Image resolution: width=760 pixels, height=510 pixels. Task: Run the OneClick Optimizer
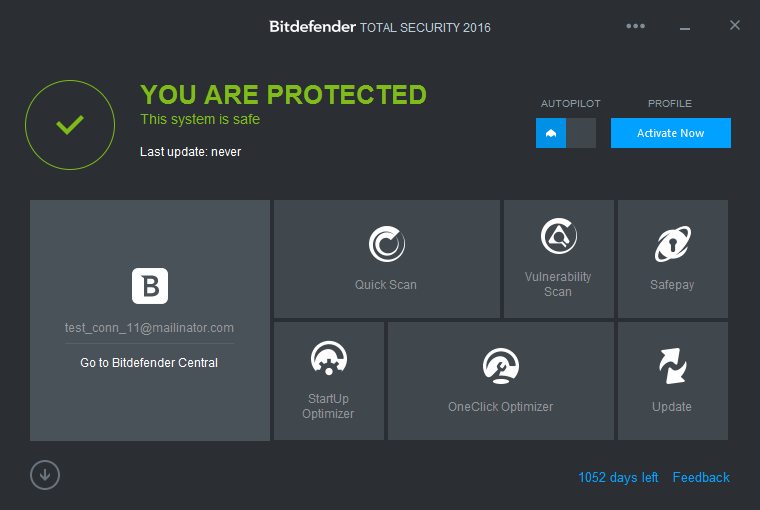coord(501,381)
